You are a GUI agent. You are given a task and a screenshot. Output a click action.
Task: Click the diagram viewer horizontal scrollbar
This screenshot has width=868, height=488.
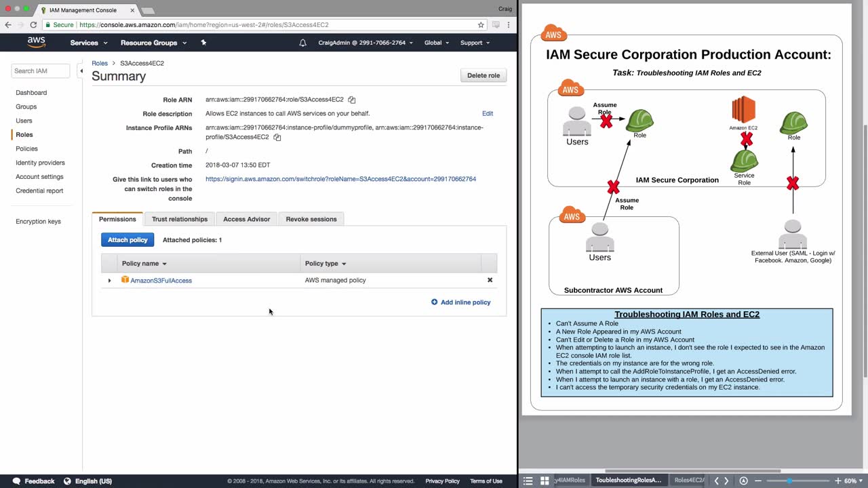point(692,471)
